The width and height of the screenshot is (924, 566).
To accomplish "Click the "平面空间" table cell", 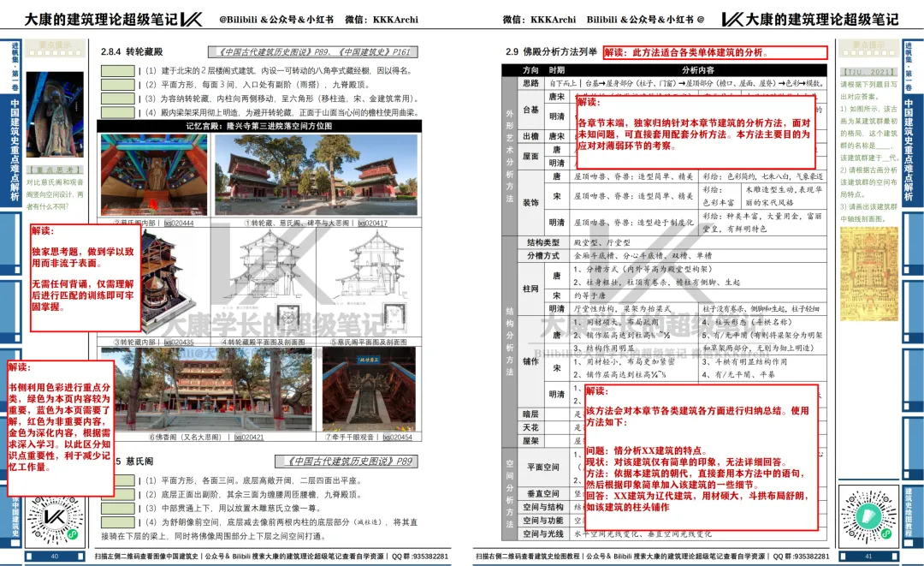I will (x=542, y=467).
